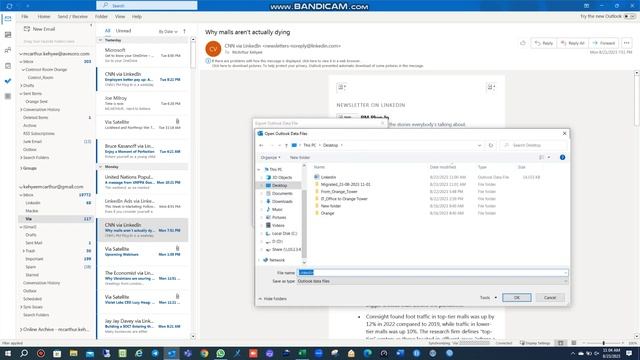
Task: Click the New Email envelope icon
Action: point(27,29)
